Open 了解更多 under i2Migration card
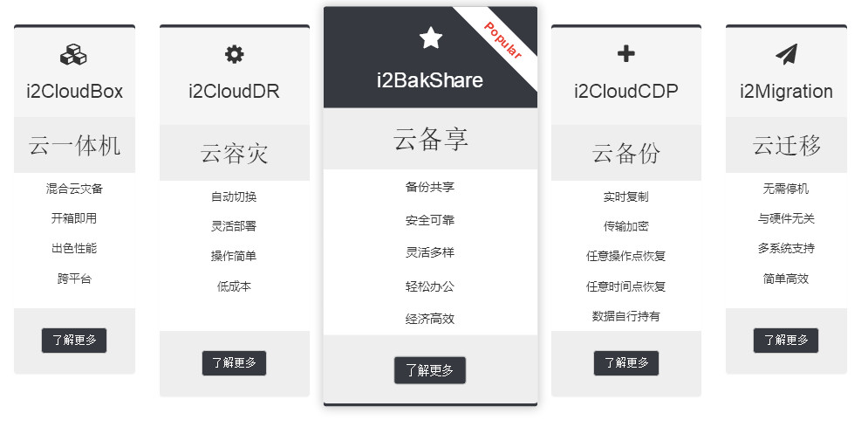Viewport: 868px width, 427px height. 786,340
